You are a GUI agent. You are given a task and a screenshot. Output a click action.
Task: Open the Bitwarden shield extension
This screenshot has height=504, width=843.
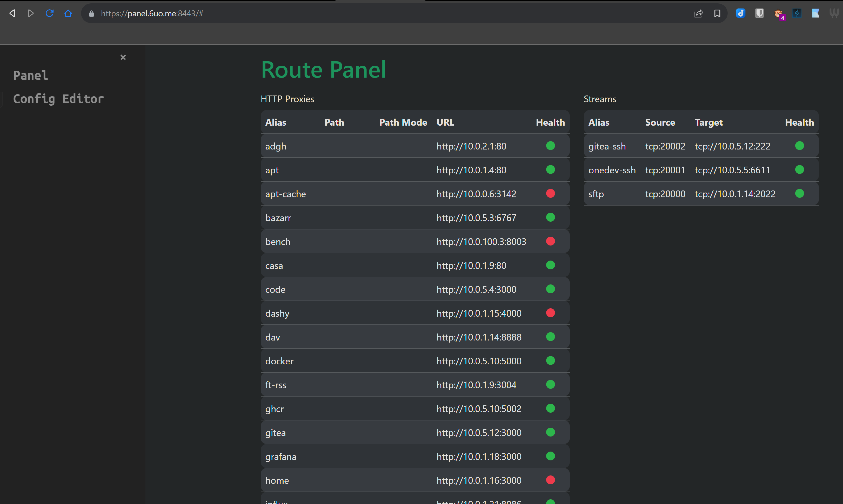coord(759,13)
